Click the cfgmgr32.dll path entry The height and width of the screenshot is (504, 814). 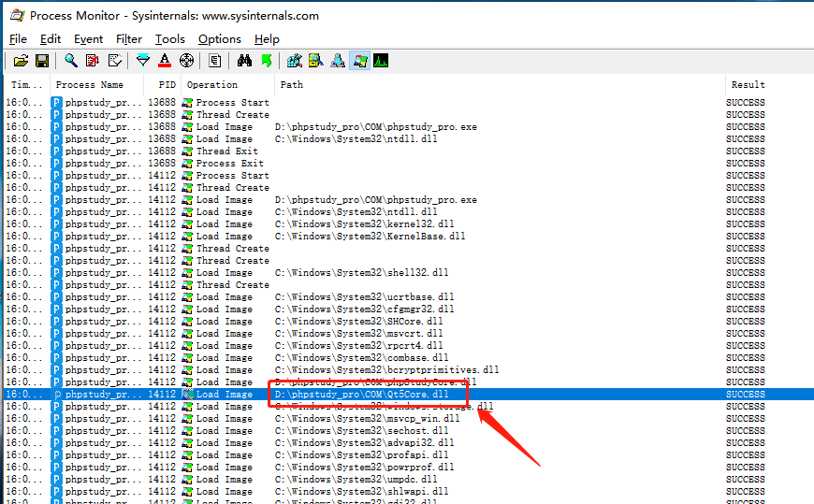[365, 310]
